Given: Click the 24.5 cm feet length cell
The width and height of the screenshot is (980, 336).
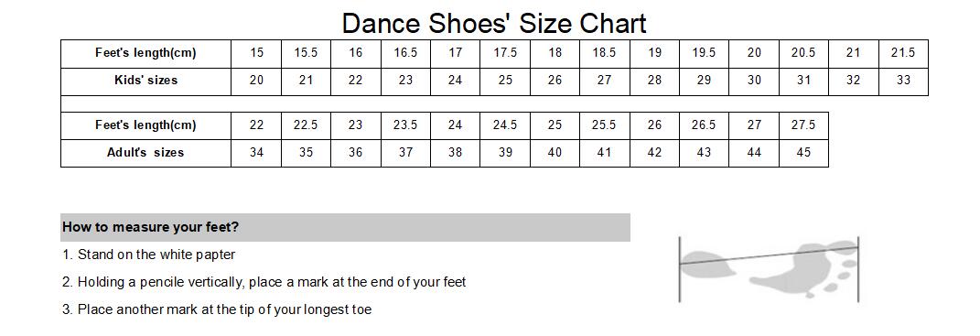Looking at the screenshot, I should pos(505,125).
